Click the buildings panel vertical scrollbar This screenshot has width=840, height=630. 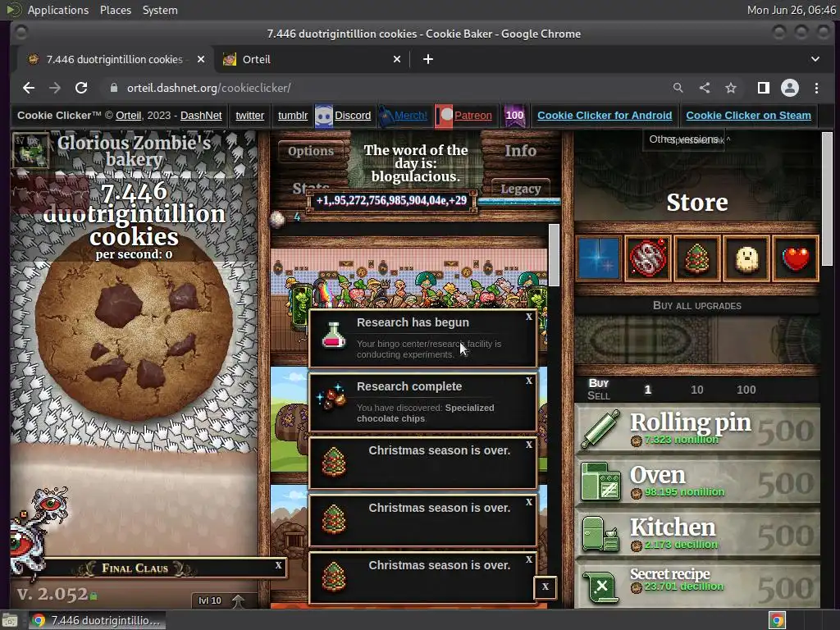click(554, 255)
